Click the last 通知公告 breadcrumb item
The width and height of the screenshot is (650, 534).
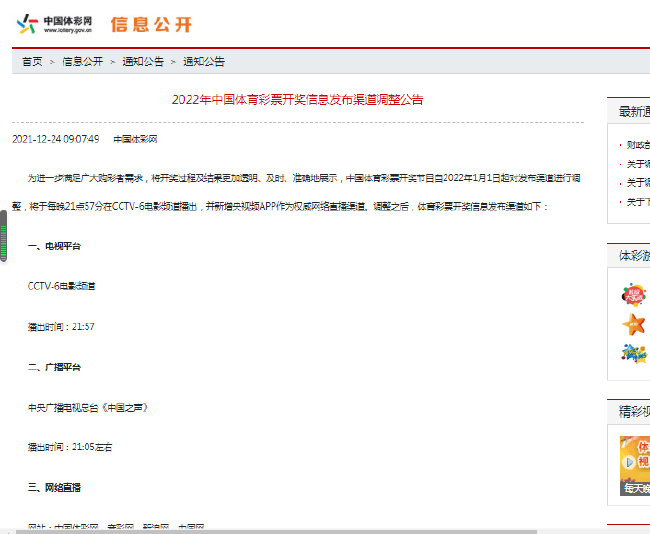(x=203, y=61)
